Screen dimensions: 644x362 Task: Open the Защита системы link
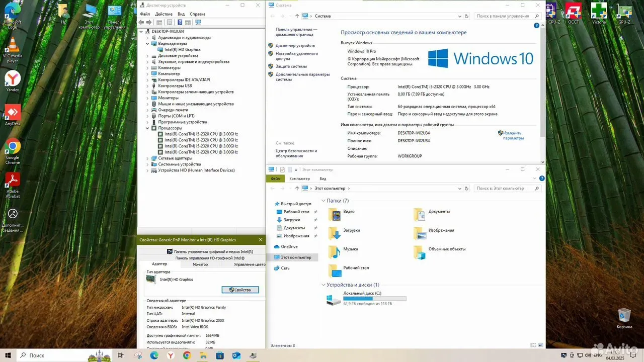point(291,66)
